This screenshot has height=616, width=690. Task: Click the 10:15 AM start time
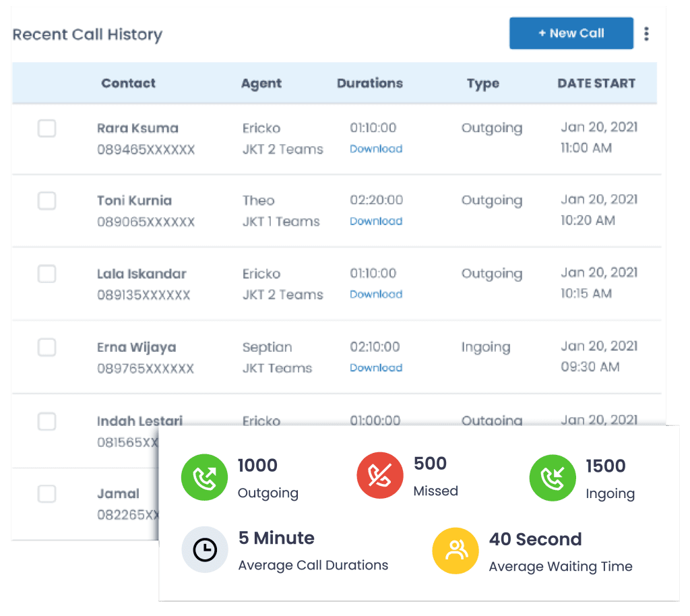click(x=586, y=293)
